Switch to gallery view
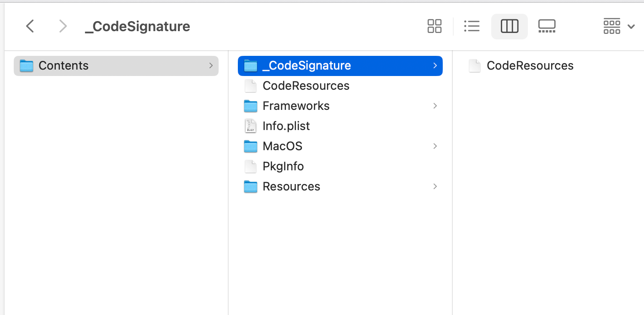 click(x=547, y=26)
